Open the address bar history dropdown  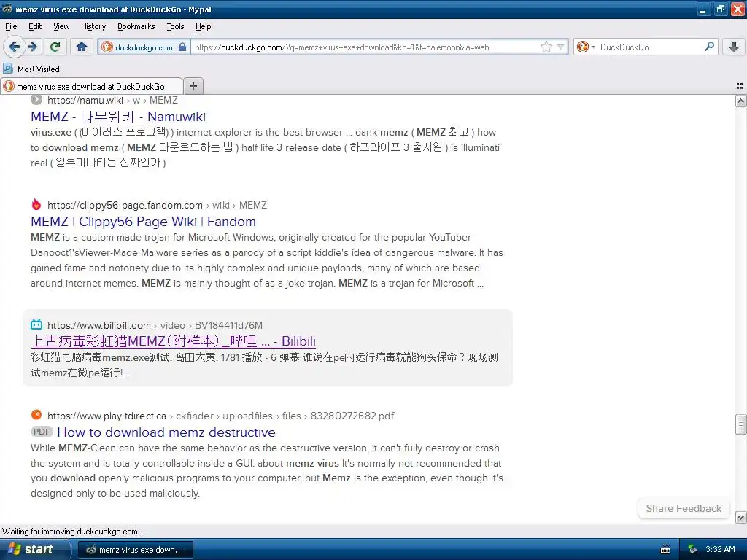pyautogui.click(x=561, y=47)
